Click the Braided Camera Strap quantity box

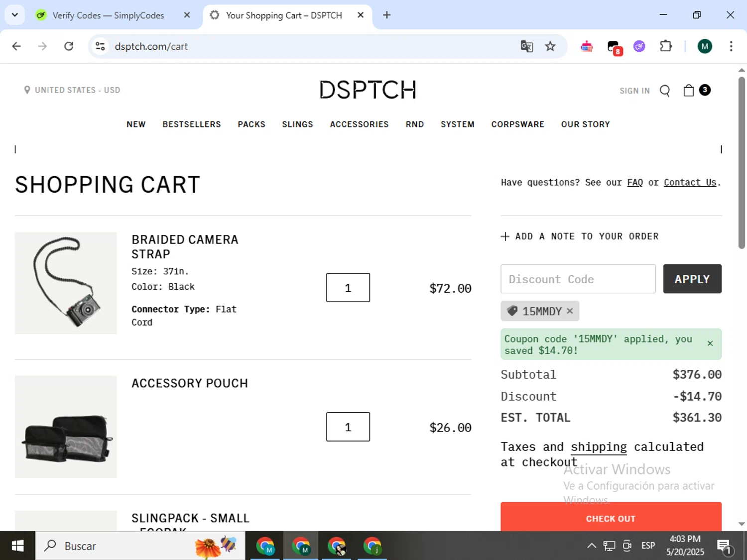tap(348, 288)
